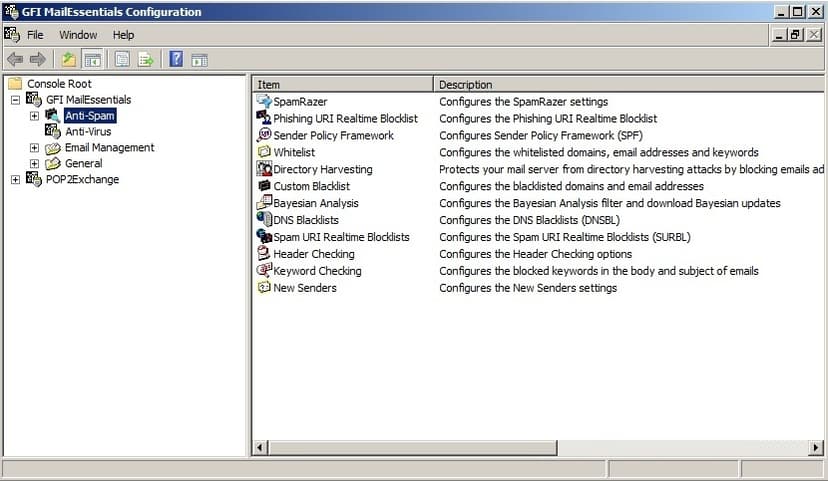Viewport: 828px width, 481px height.
Task: Open the Window menu
Action: coord(78,35)
